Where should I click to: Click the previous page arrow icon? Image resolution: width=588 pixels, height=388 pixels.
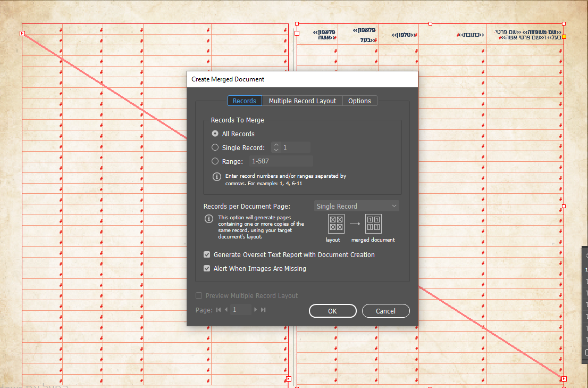click(226, 310)
